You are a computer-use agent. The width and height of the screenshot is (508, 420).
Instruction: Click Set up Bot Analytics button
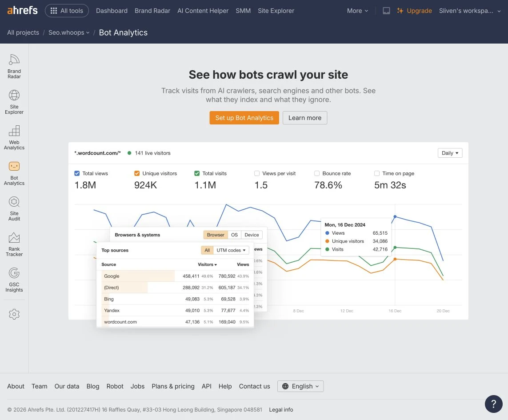click(244, 118)
